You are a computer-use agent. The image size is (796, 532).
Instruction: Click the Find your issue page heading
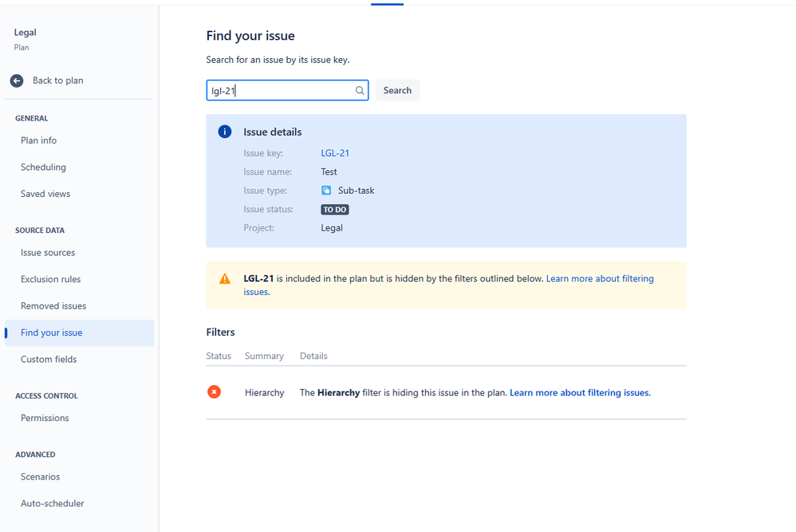click(x=250, y=36)
